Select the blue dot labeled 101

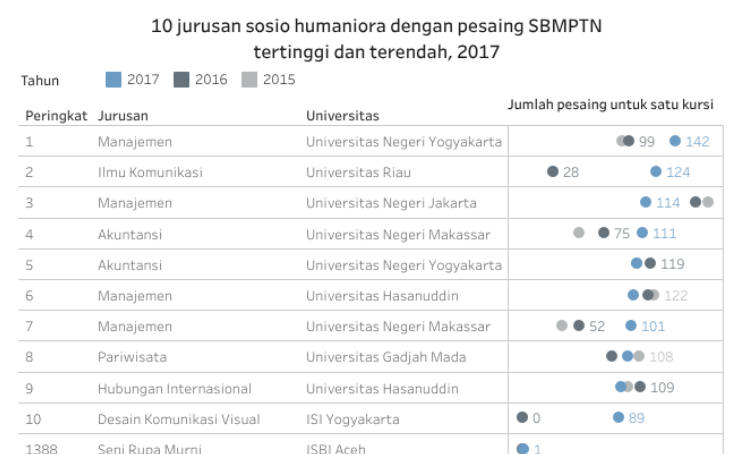[631, 326]
